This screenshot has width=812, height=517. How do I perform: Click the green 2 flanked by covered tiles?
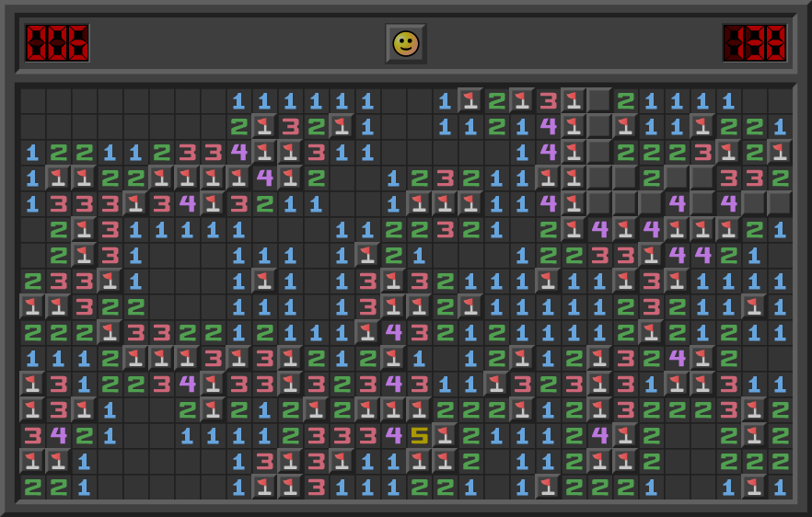click(x=652, y=178)
